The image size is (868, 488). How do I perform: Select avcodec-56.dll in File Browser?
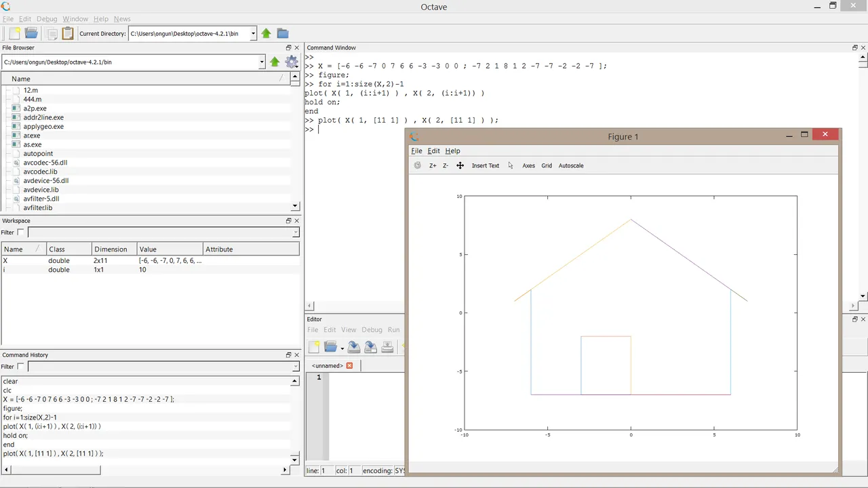[x=45, y=163]
